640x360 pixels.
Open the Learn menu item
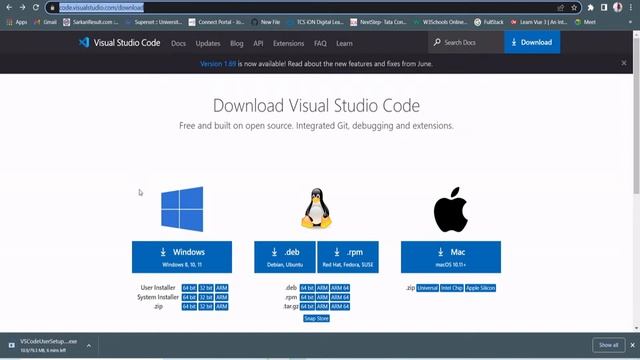344,43
